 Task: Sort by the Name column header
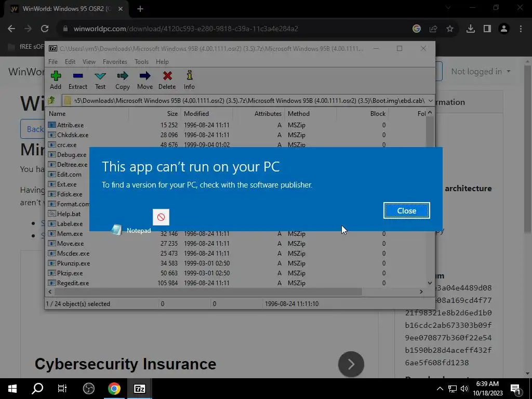click(x=87, y=114)
